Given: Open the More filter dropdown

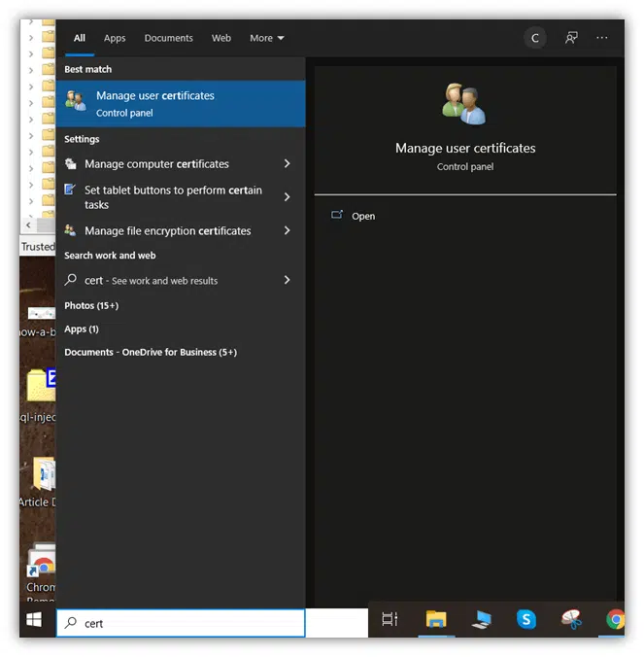Looking at the screenshot, I should (267, 38).
